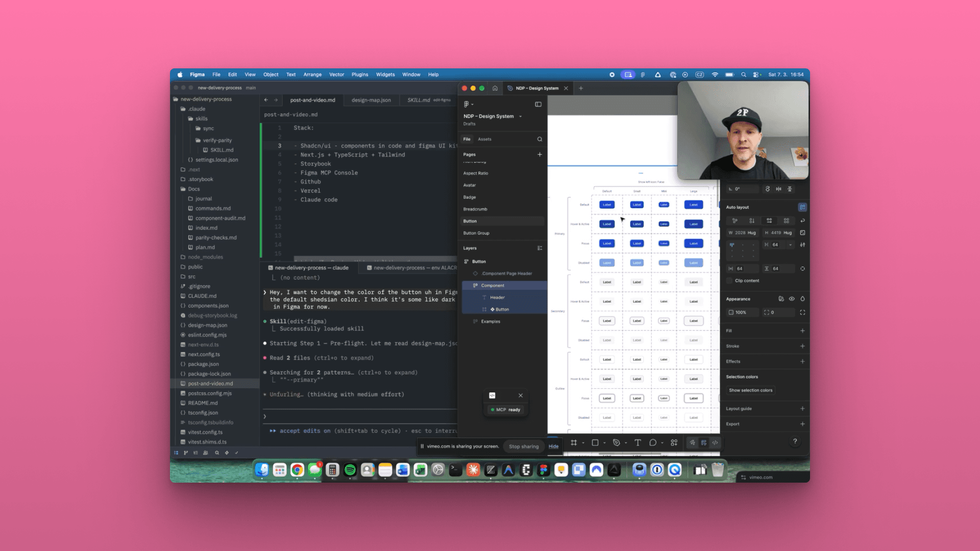Toggle individual padding icon

tap(802, 268)
